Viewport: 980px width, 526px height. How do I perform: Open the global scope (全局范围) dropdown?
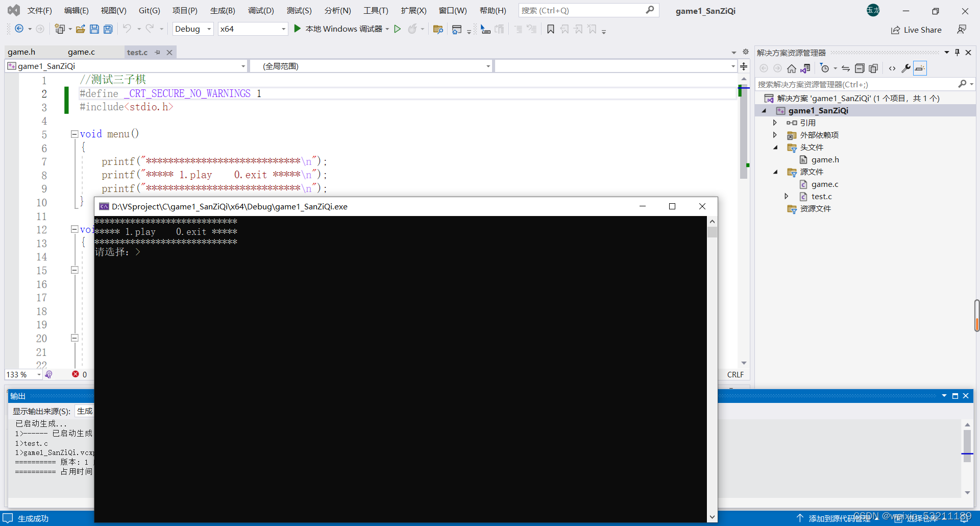pyautogui.click(x=371, y=66)
